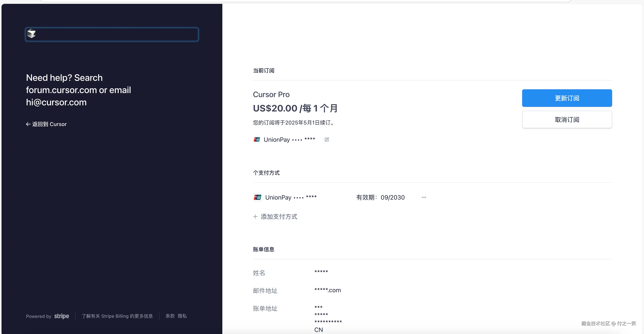Click the Cursor Pro plan title
Screen dimensions: 644x334
[271, 94]
